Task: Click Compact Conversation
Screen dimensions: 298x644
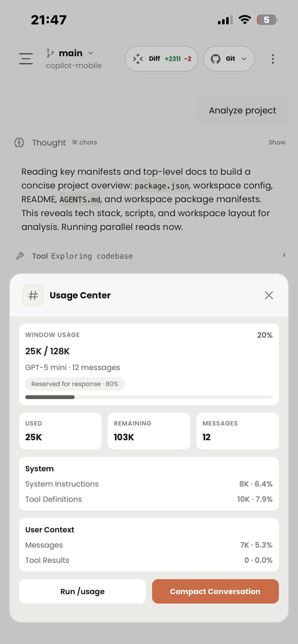Action: tap(215, 591)
